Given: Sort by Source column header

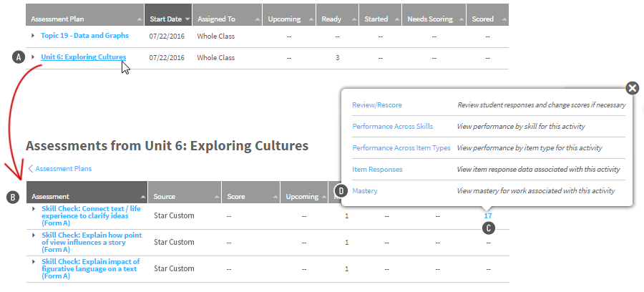Looking at the screenshot, I should point(185,193).
